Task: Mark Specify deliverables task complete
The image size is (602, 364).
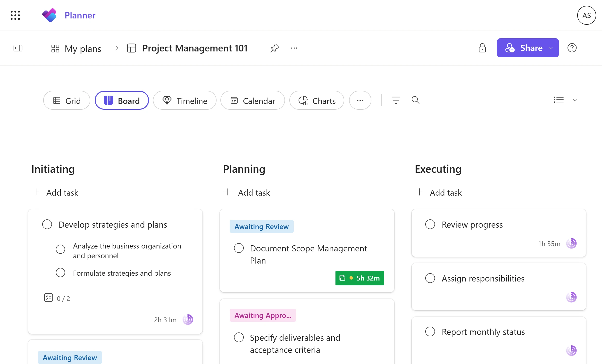Action: [x=239, y=337]
